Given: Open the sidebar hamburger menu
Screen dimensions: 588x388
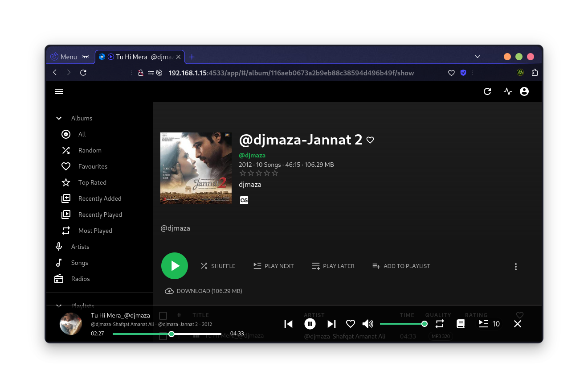Looking at the screenshot, I should pos(59,91).
